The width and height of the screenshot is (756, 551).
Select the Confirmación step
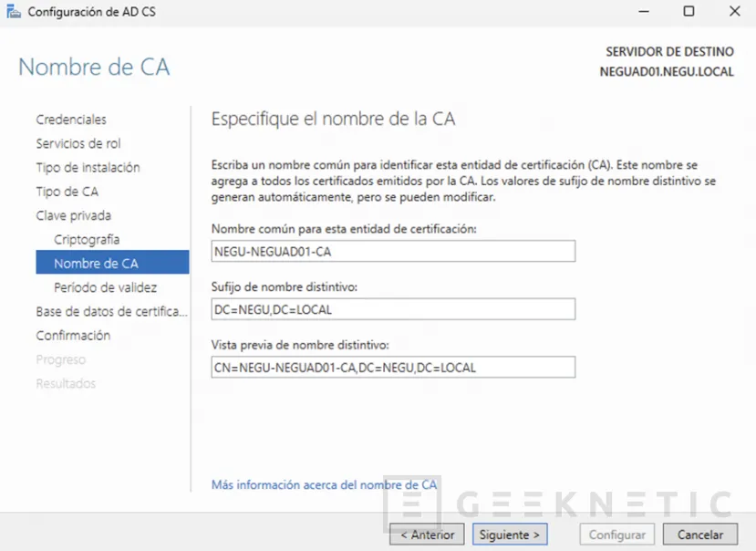tap(73, 335)
